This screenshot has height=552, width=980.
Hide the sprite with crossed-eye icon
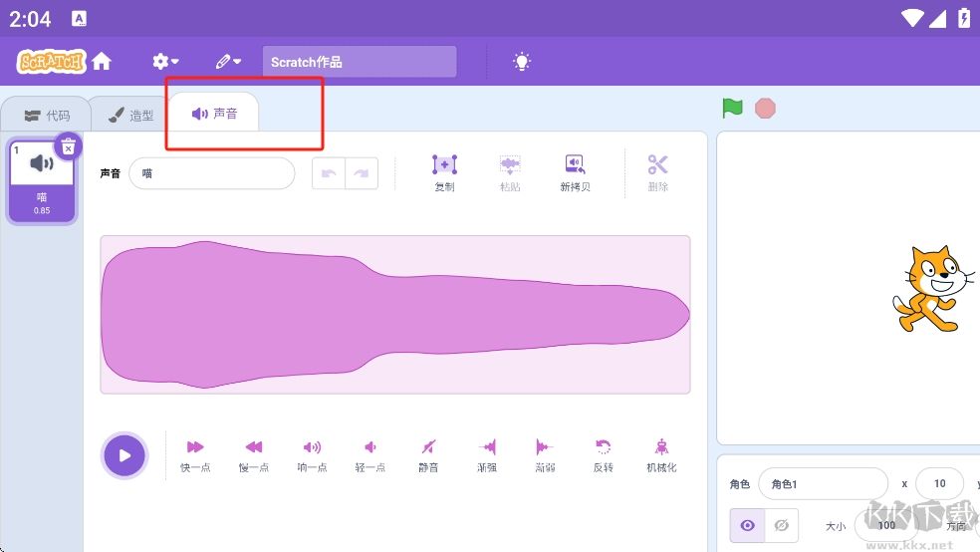tap(781, 525)
